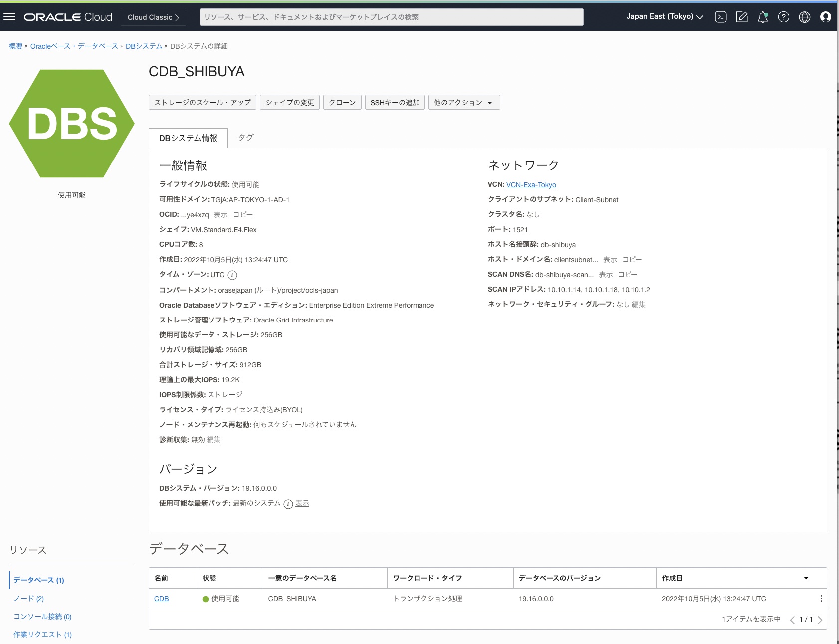The height and width of the screenshot is (644, 839).
Task: Click the info icon beside 最新のシステム
Action: pos(288,504)
